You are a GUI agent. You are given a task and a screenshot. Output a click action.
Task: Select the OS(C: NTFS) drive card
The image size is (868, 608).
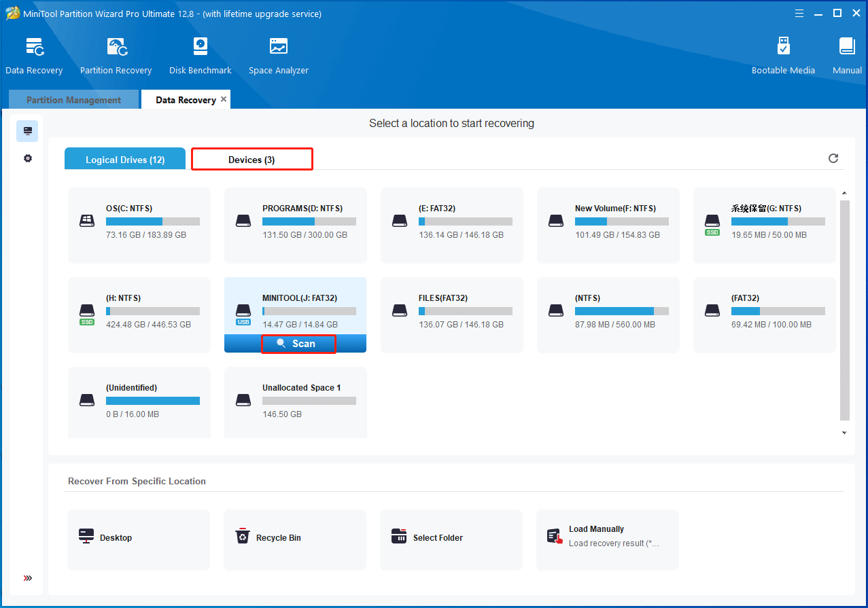tap(139, 226)
